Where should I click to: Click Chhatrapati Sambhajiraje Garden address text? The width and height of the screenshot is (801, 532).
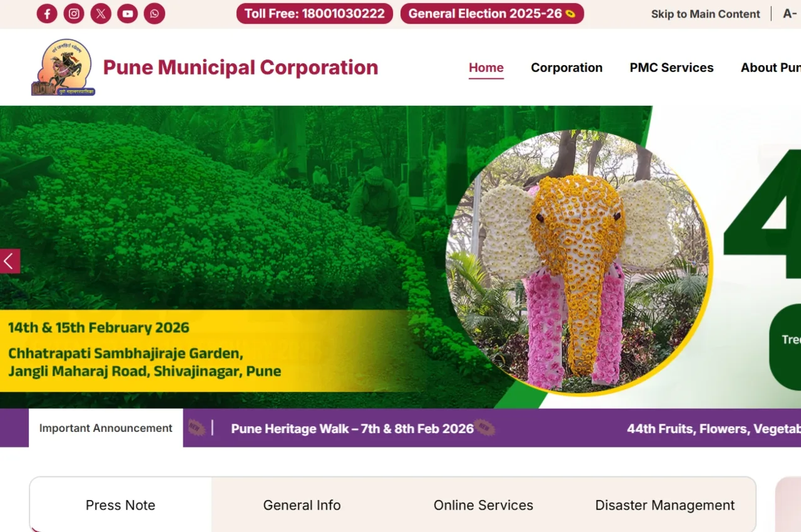[x=145, y=362]
